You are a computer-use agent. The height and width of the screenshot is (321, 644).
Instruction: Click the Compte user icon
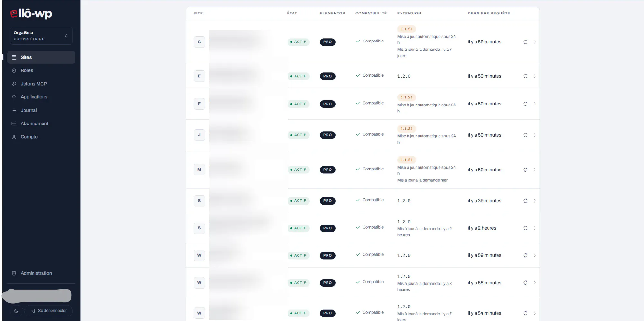tap(14, 137)
